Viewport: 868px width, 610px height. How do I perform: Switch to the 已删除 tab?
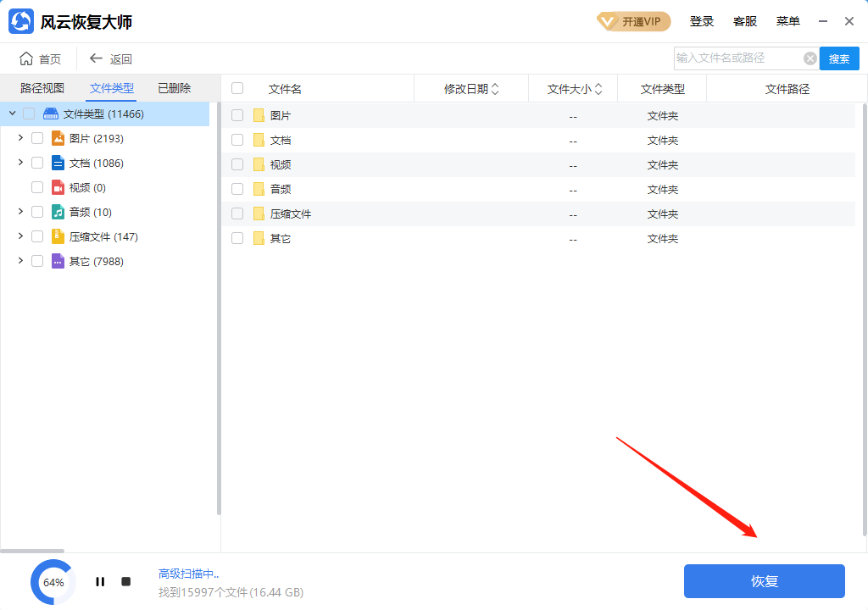coord(175,88)
